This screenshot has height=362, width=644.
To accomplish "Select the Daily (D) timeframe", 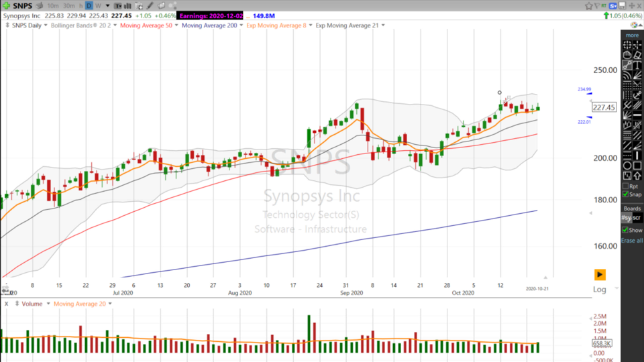I will (89, 6).
